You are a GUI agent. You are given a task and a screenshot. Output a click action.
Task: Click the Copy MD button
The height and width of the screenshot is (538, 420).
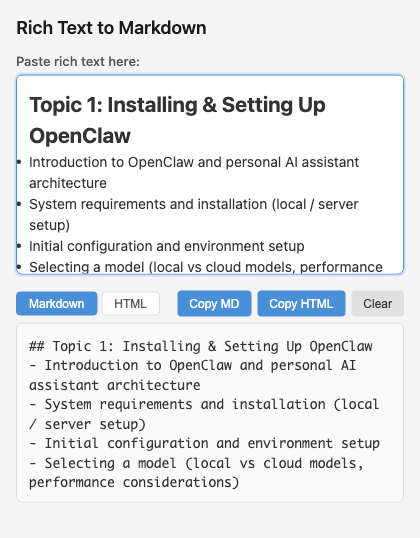[214, 304]
